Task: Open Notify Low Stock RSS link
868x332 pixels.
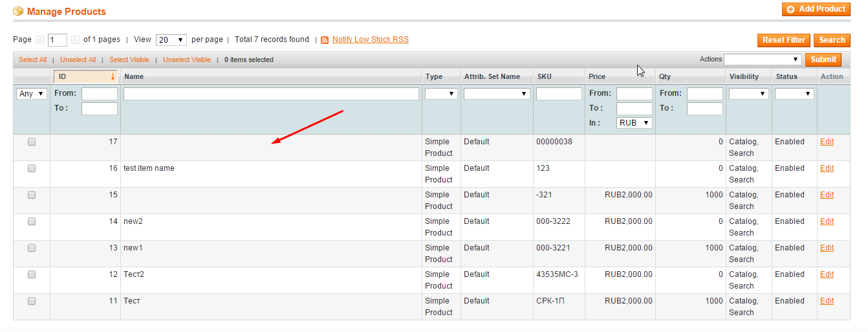Action: (x=370, y=39)
